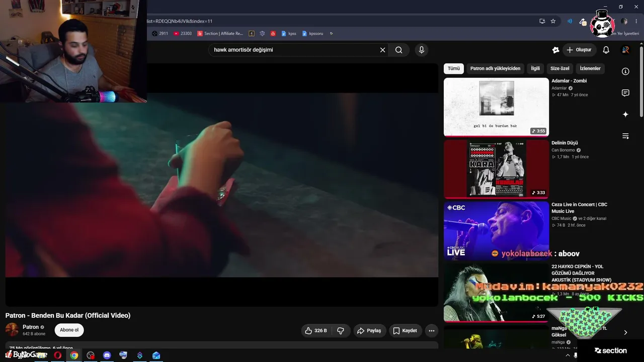Start voice search with the microphone
Screen dimensions: 644x362
[422, 50]
